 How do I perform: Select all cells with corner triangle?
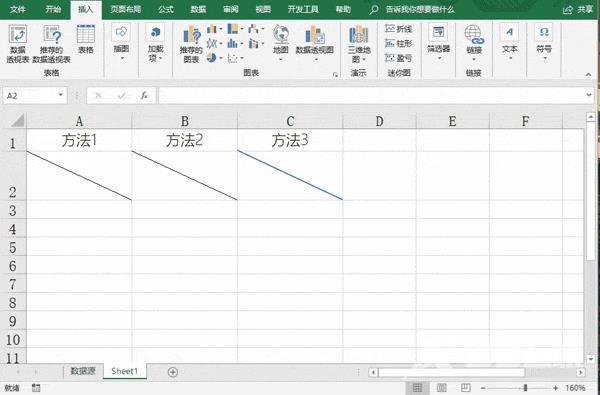[18, 121]
